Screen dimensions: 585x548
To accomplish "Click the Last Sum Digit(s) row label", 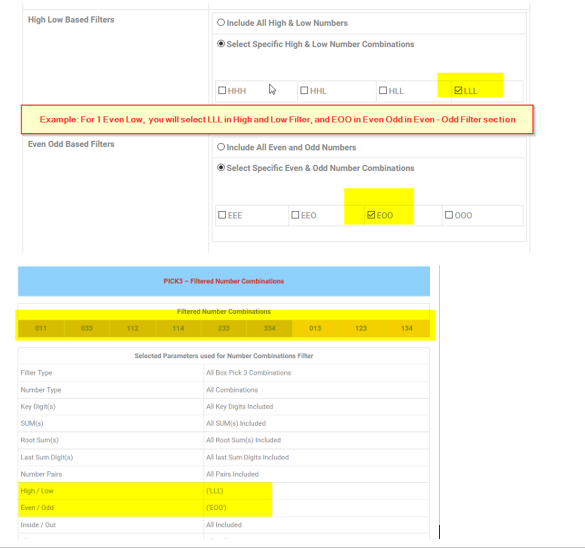I will tap(47, 457).
